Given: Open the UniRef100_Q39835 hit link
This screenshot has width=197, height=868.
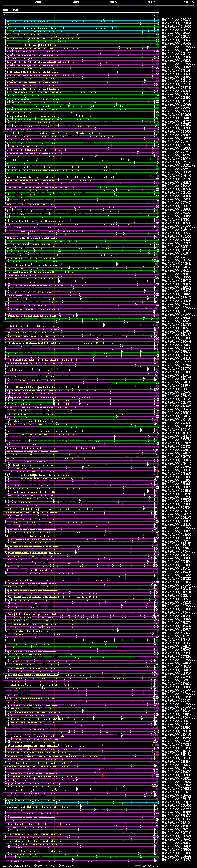Looking at the screenshot, I should tap(177, 20).
